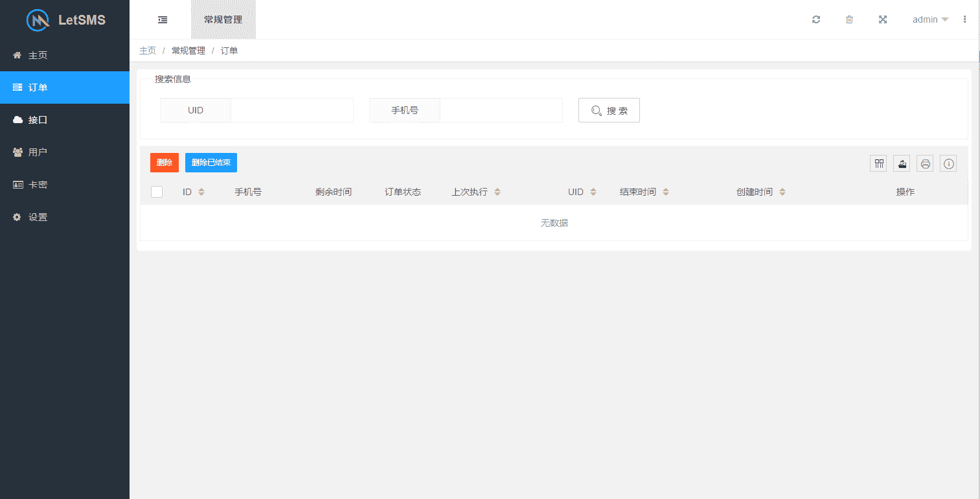980x499 pixels.
Task: Focus the 手机号 search input field
Action: pyautogui.click(x=500, y=110)
